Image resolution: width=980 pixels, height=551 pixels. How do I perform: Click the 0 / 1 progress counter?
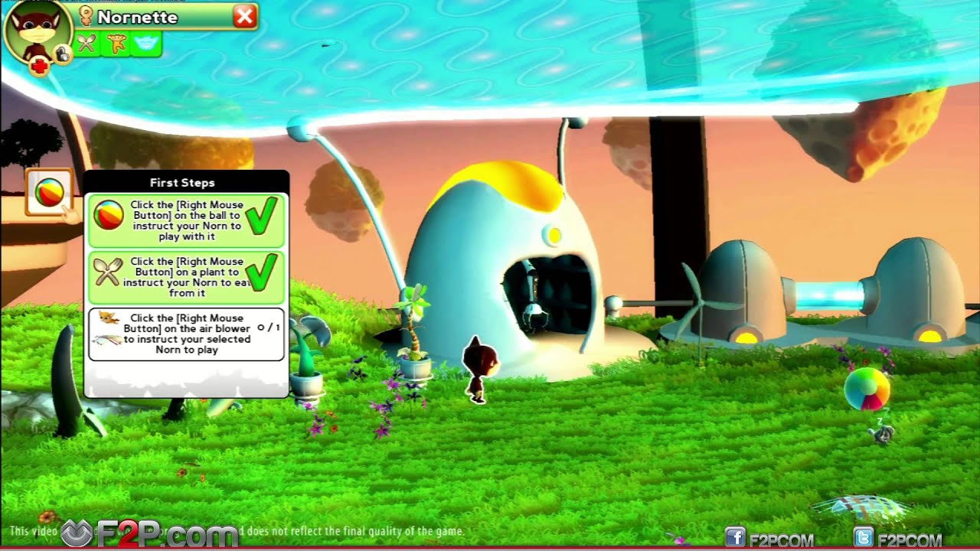pos(269,328)
